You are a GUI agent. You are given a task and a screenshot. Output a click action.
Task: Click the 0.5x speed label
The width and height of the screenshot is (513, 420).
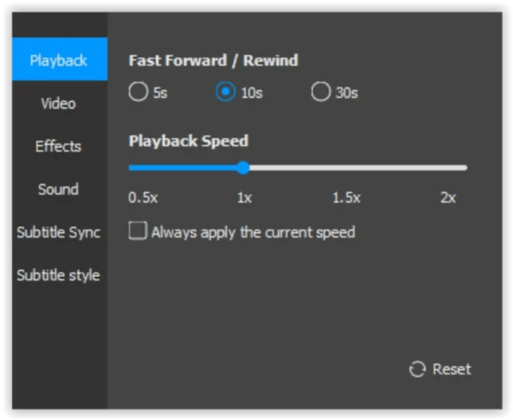(x=143, y=198)
